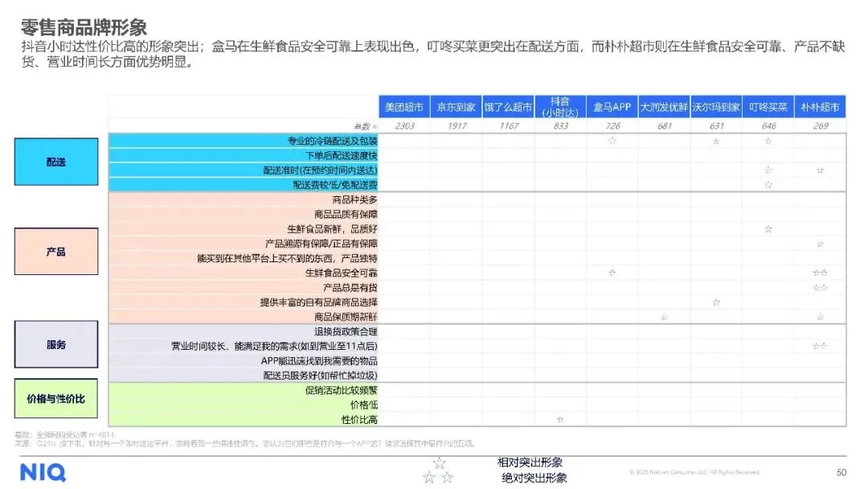This screenshot has width=868, height=489.
Task: Click the row label 性价比高
Action: [x=359, y=420]
